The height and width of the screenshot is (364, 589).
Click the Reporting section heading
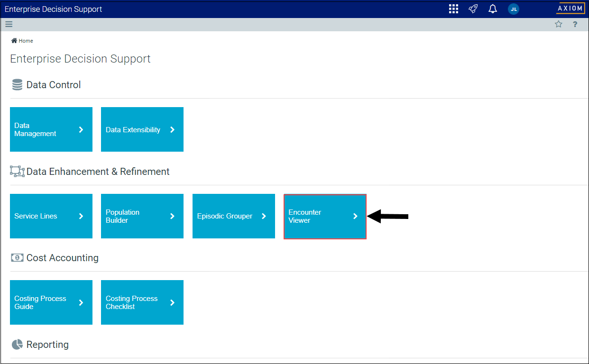(47, 345)
